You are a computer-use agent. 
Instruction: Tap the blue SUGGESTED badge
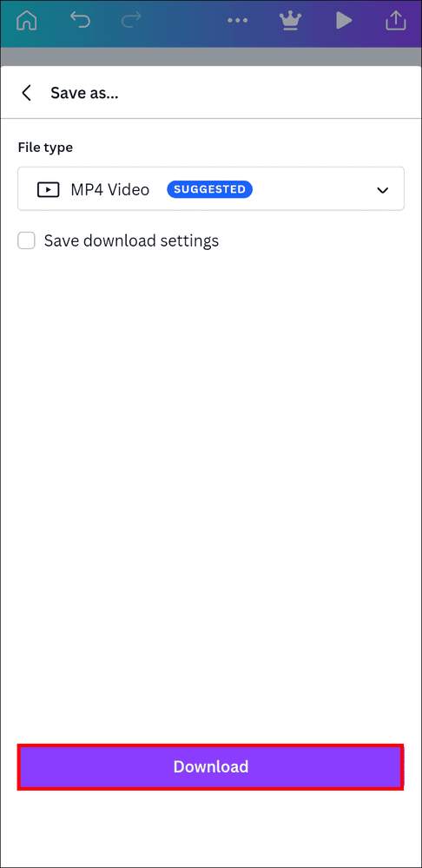pyautogui.click(x=210, y=189)
